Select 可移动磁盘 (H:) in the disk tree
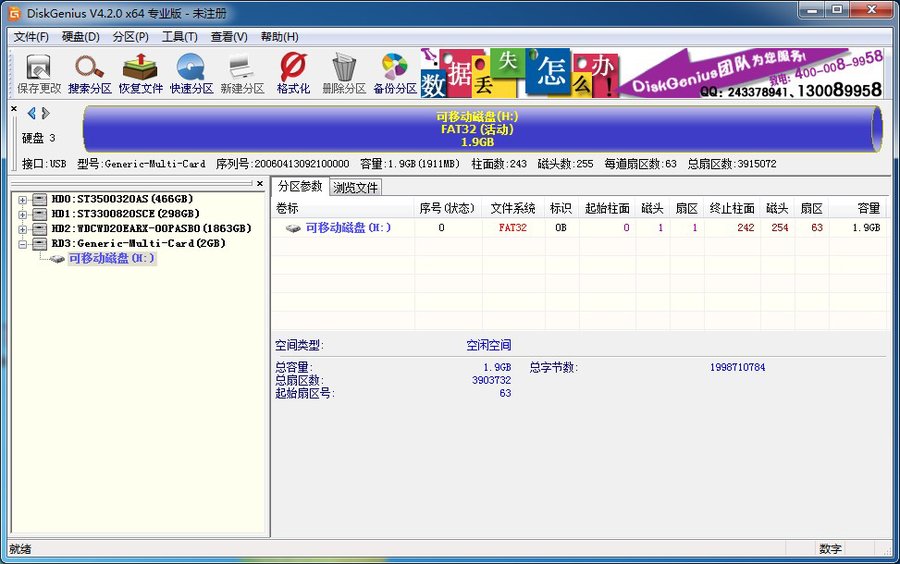The image size is (900, 564). [x=111, y=258]
